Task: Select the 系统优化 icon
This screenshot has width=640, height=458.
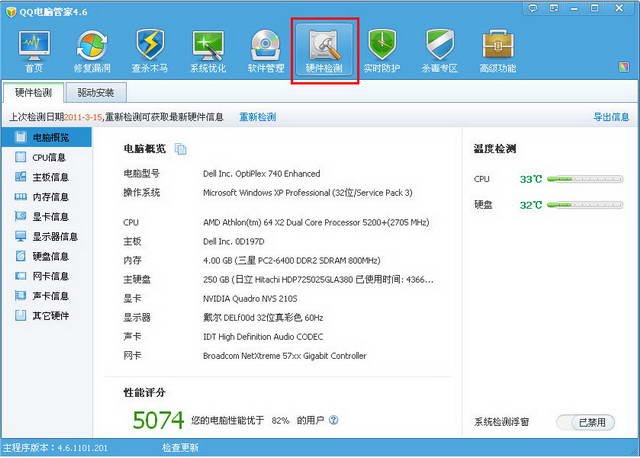Action: tap(207, 48)
